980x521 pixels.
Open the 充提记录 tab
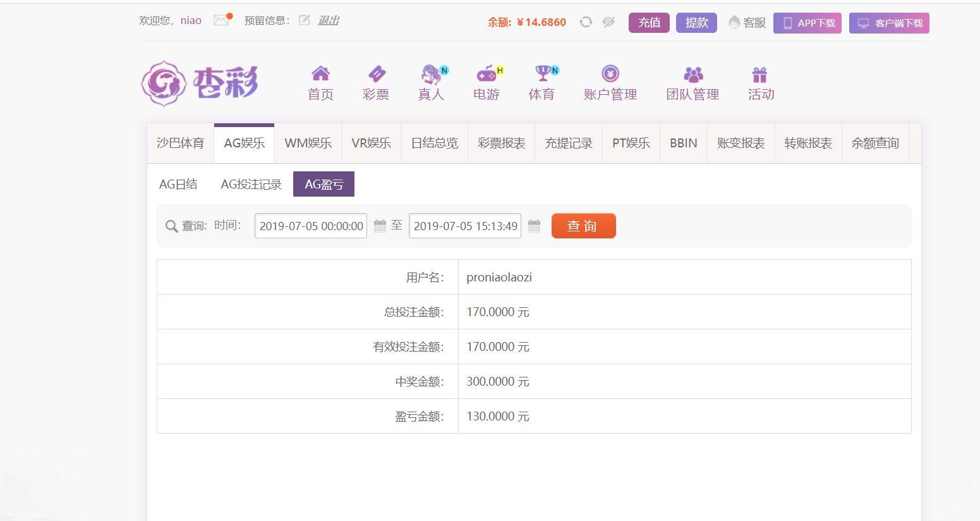(x=569, y=144)
